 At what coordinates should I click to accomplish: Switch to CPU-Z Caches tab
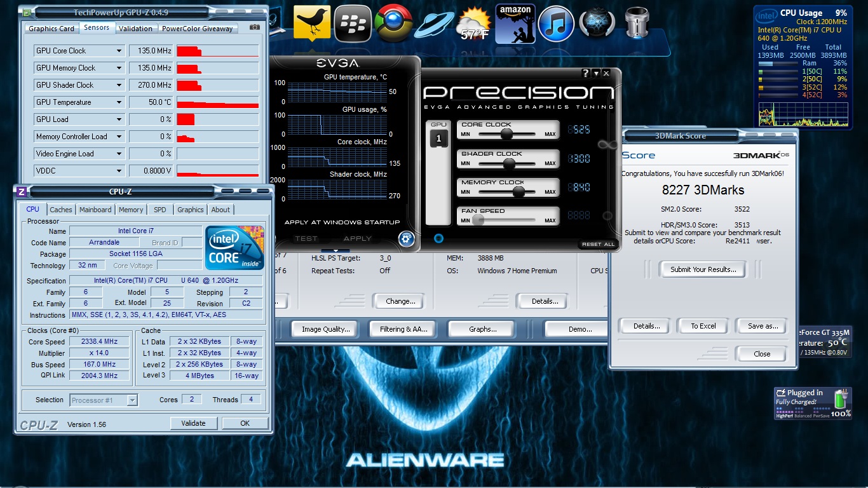coord(61,210)
